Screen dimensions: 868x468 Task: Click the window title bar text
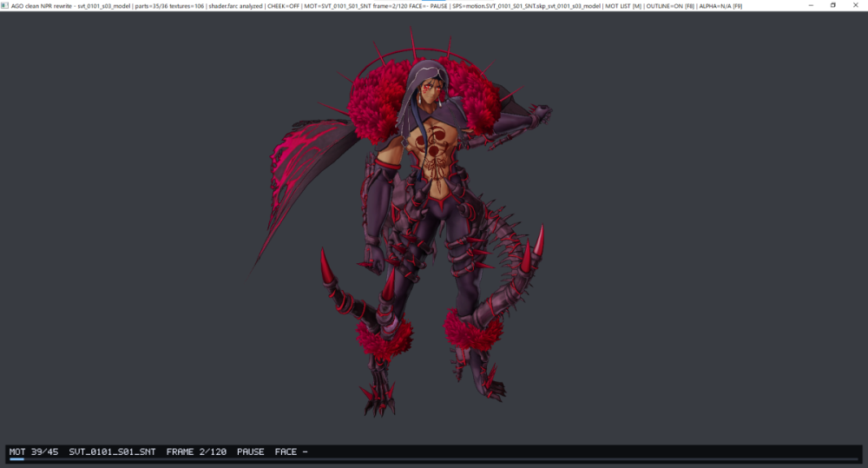click(x=377, y=6)
